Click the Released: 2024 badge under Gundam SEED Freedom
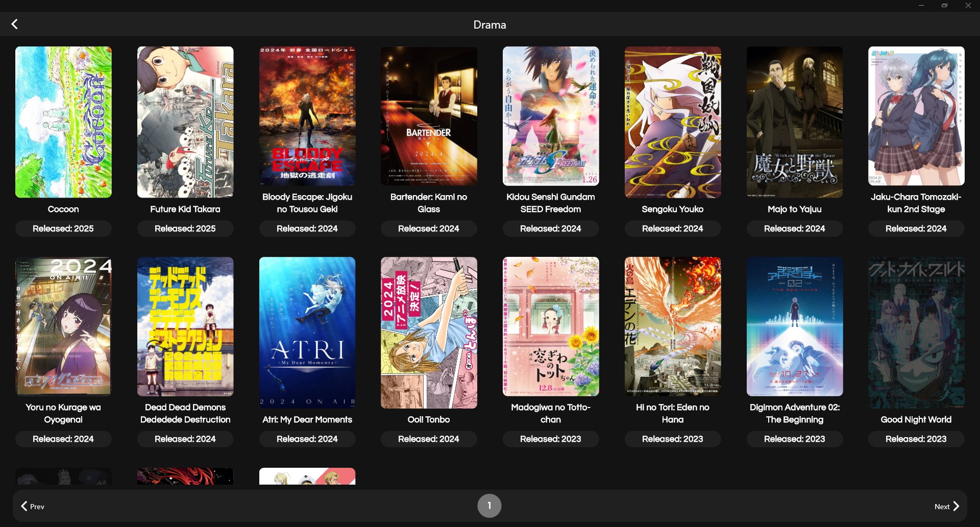This screenshot has width=980, height=527. pyautogui.click(x=551, y=228)
